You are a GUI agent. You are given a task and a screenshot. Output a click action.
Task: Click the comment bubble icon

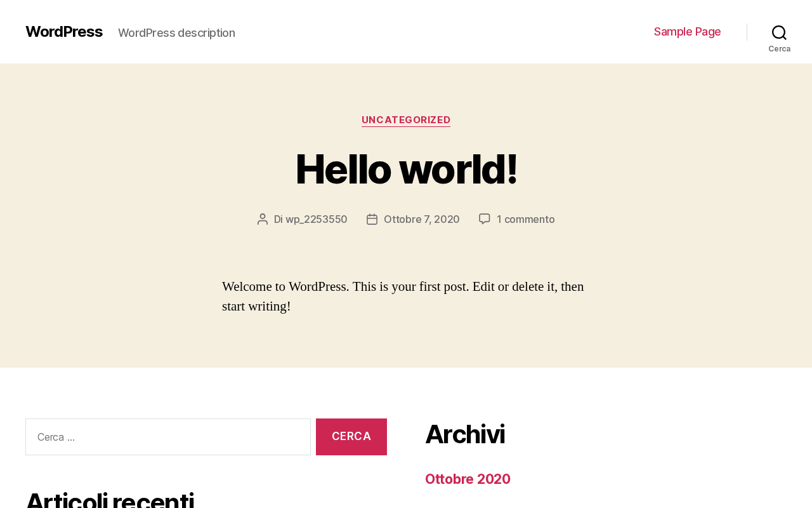pyautogui.click(x=485, y=219)
